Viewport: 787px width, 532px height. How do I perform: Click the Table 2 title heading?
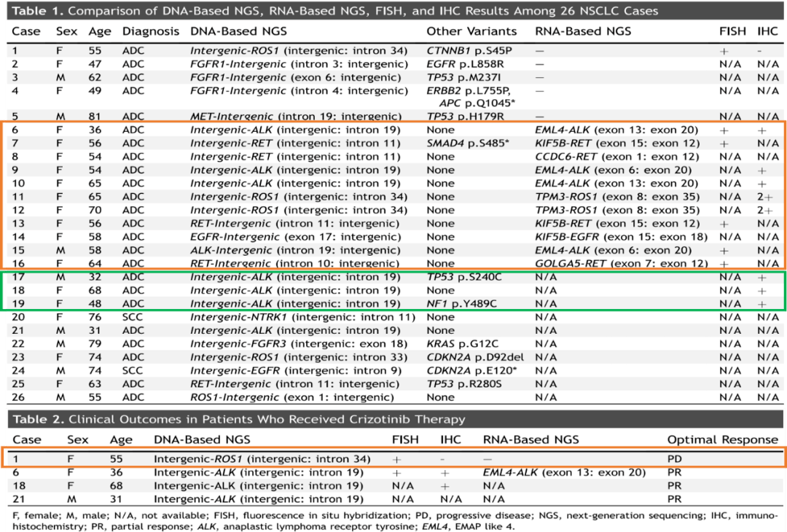(x=240, y=419)
